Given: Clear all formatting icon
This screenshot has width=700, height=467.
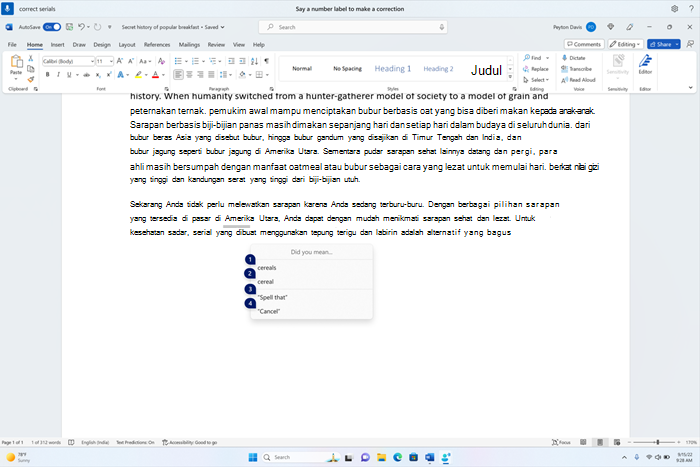Looking at the screenshot, I should point(162,61).
